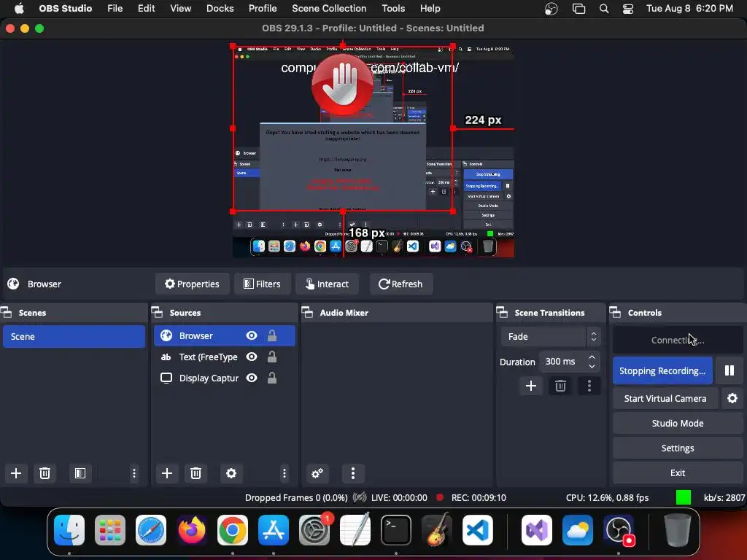Delete selected source with trash icon
The height and width of the screenshot is (560, 747).
[196, 472]
